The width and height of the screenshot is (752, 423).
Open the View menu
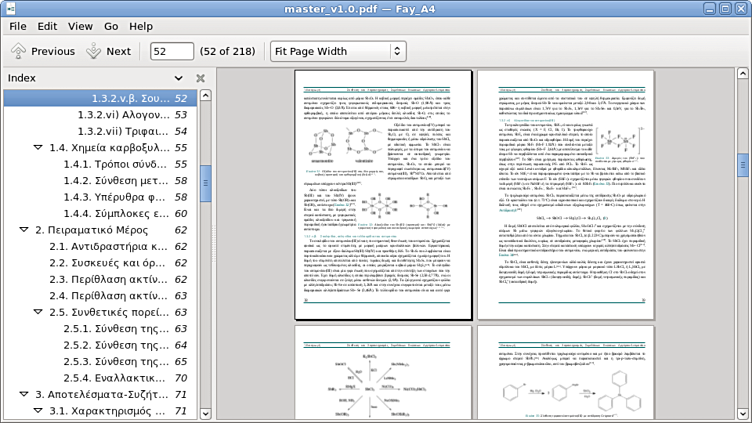[80, 26]
